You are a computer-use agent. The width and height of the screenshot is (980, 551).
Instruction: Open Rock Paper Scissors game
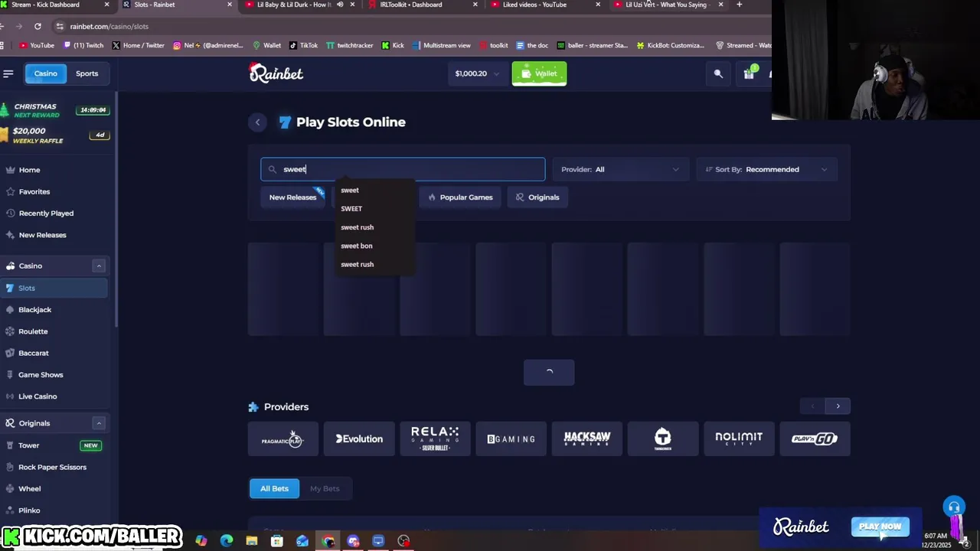54,467
